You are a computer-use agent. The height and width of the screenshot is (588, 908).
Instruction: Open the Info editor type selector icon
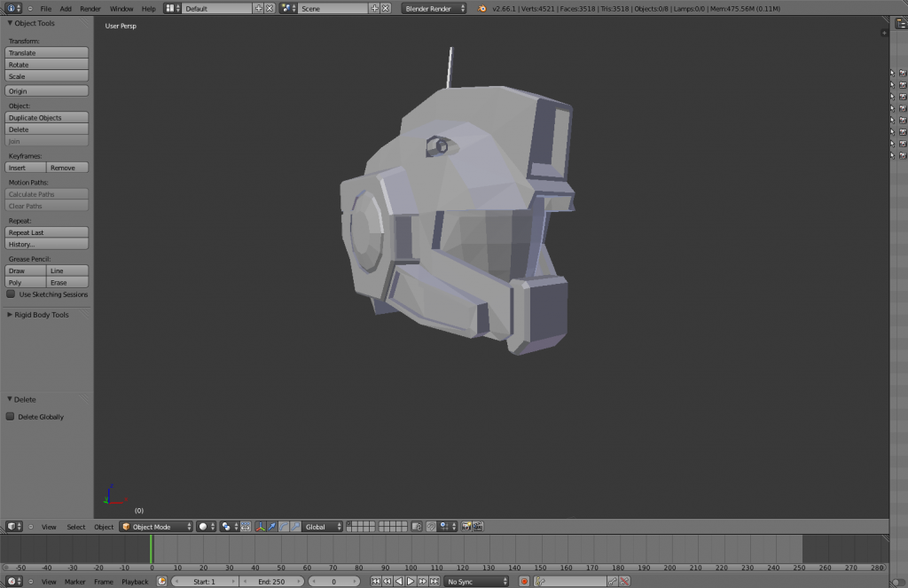click(14, 8)
